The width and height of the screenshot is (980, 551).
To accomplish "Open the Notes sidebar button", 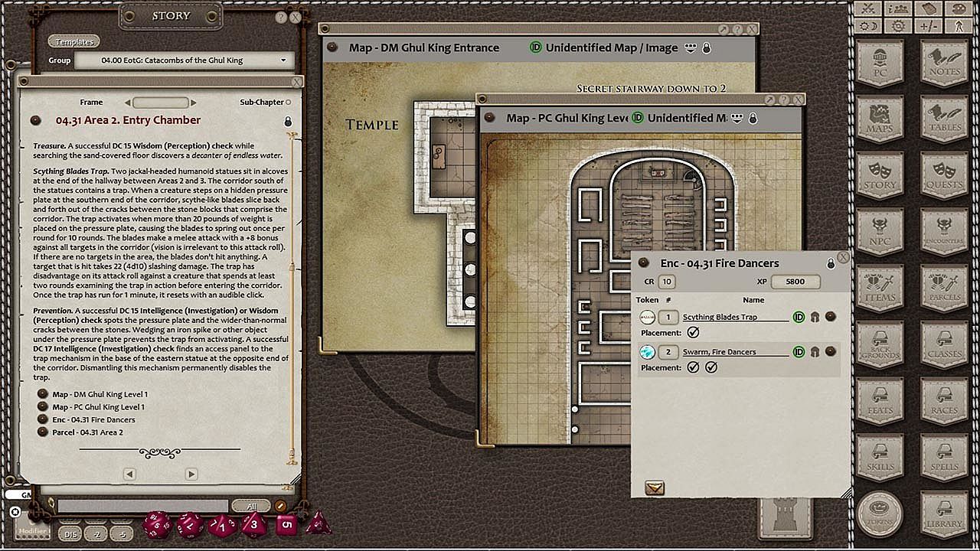I will (944, 64).
